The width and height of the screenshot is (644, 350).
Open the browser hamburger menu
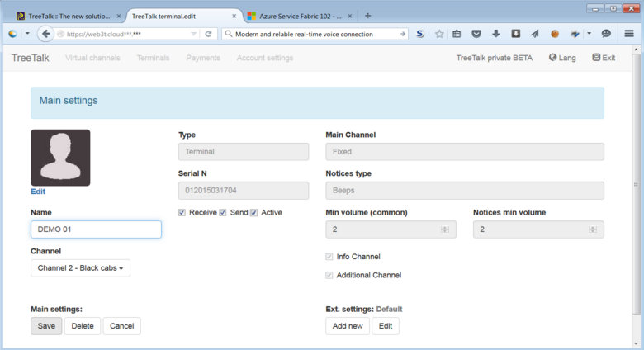[629, 34]
